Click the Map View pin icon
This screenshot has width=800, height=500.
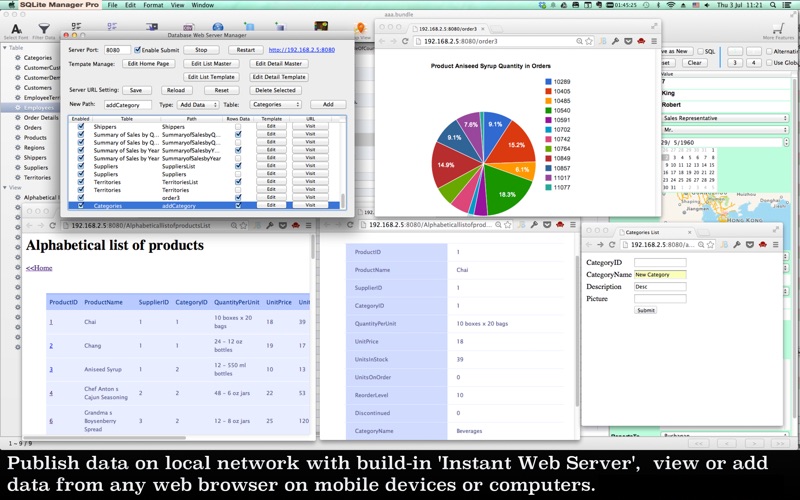click(x=361, y=28)
